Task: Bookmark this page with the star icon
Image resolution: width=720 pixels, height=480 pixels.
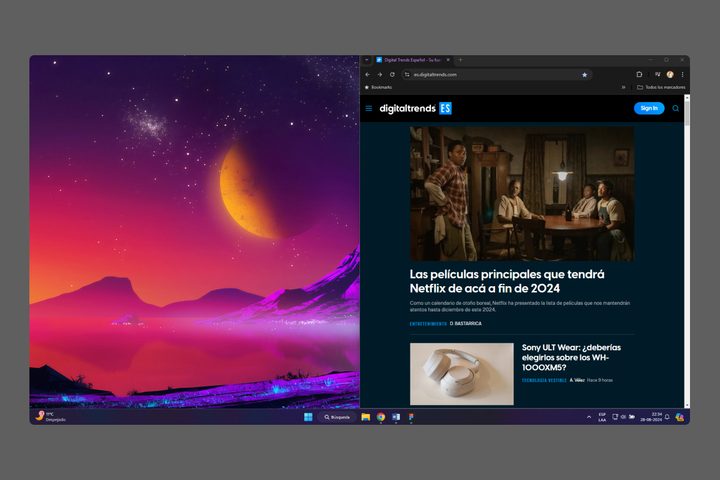Action: [585, 74]
